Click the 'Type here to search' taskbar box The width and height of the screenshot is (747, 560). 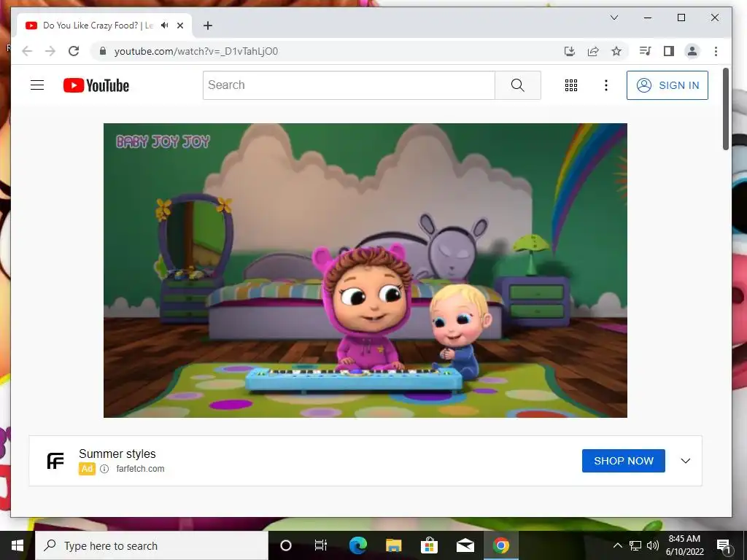click(152, 545)
